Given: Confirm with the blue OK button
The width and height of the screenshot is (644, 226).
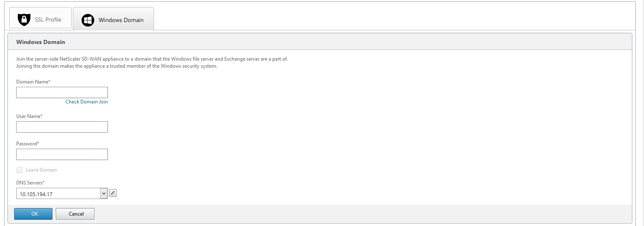Looking at the screenshot, I should (33, 214).
